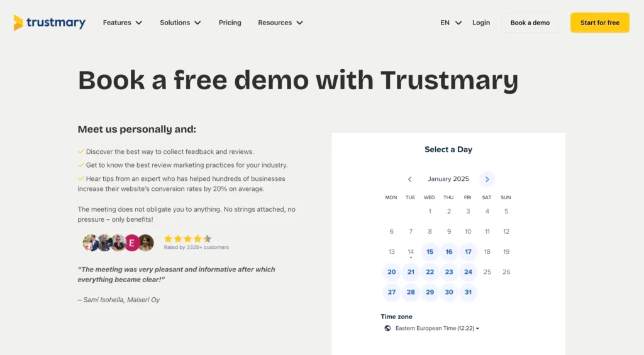The image size is (644, 355).
Task: Expand the Solutions menu
Action: click(x=180, y=23)
